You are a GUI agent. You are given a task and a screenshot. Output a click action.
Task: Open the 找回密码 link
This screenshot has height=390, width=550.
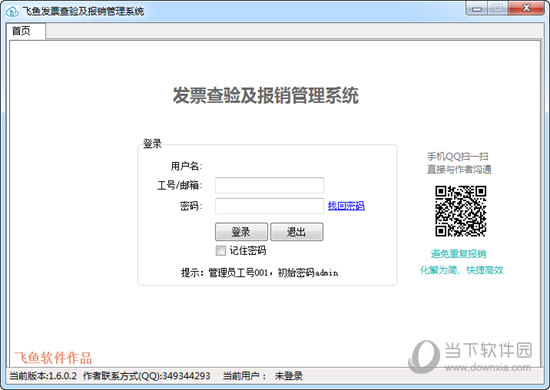(x=346, y=206)
